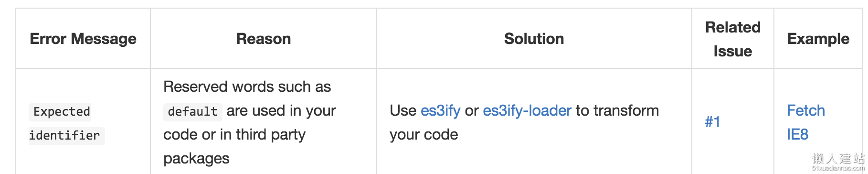Click the 懒人建站 watermark logo

838,158
